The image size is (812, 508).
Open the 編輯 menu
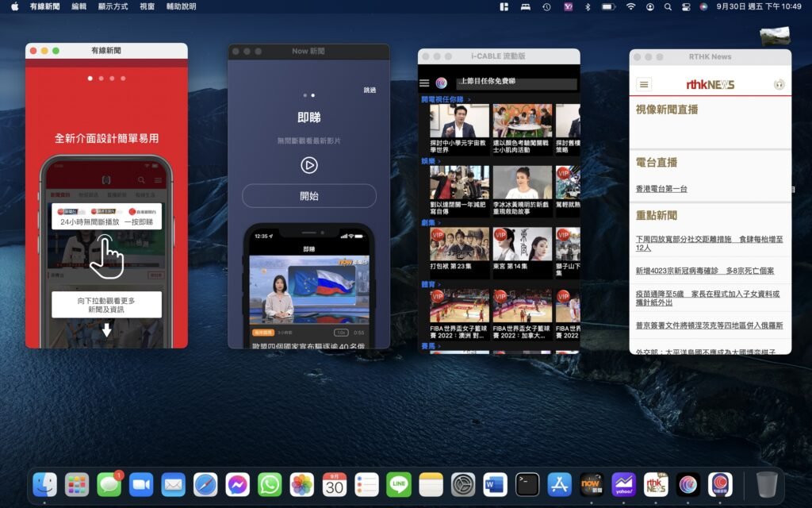pos(79,6)
